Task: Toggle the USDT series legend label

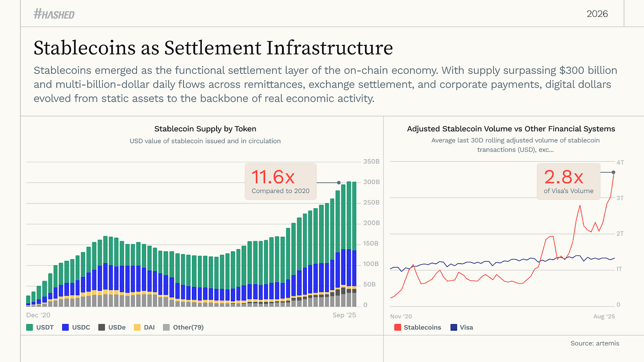Action: pos(45,328)
